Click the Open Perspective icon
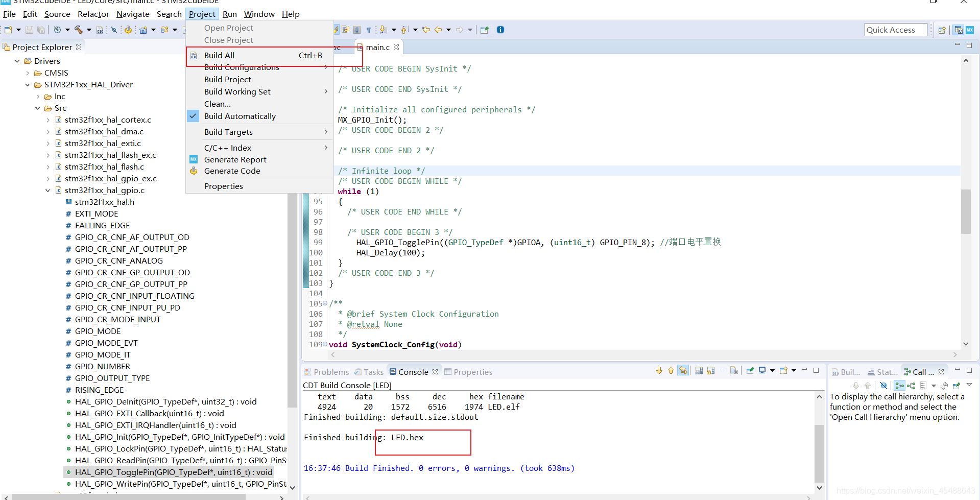The height and width of the screenshot is (500, 980). pyautogui.click(x=942, y=30)
